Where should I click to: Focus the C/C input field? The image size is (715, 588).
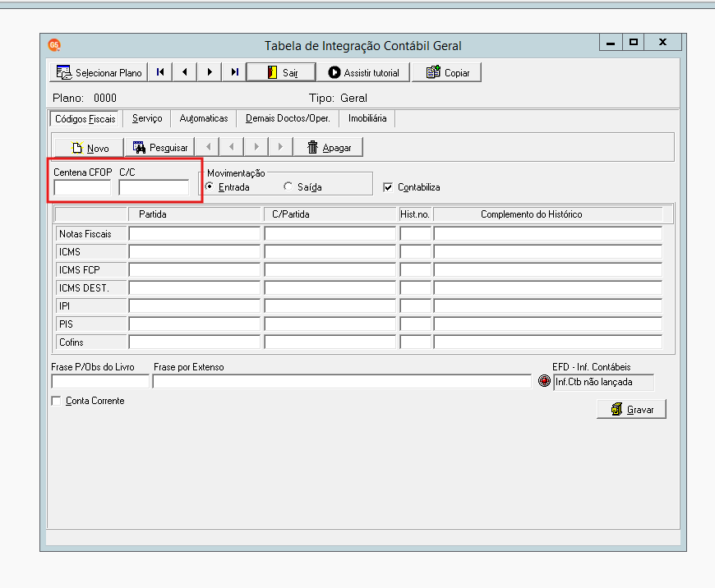(x=154, y=187)
